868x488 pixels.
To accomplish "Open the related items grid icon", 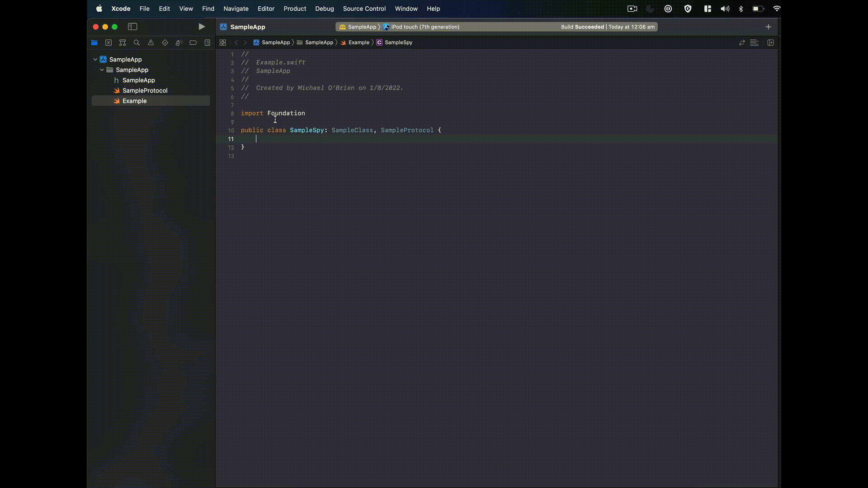I will click(x=223, y=42).
